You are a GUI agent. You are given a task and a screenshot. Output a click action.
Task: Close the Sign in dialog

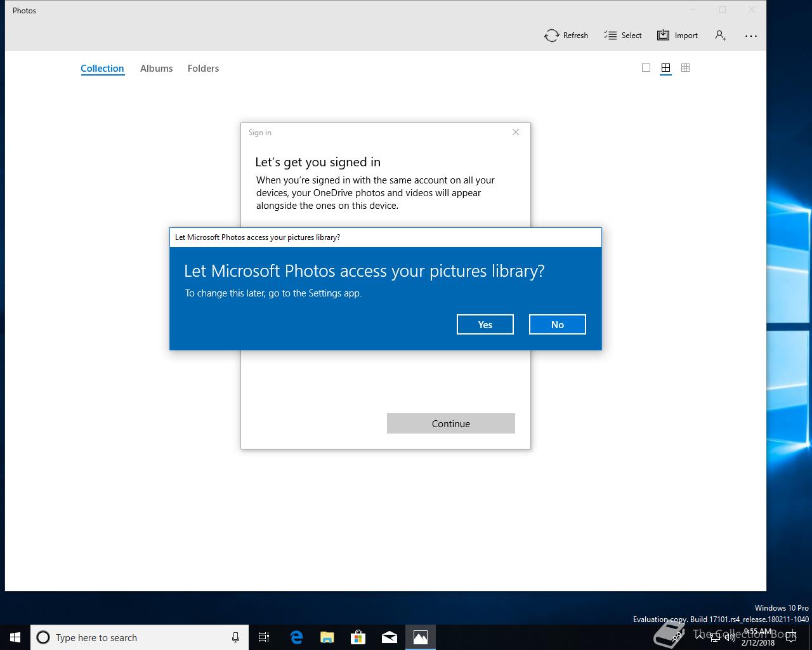click(x=516, y=132)
